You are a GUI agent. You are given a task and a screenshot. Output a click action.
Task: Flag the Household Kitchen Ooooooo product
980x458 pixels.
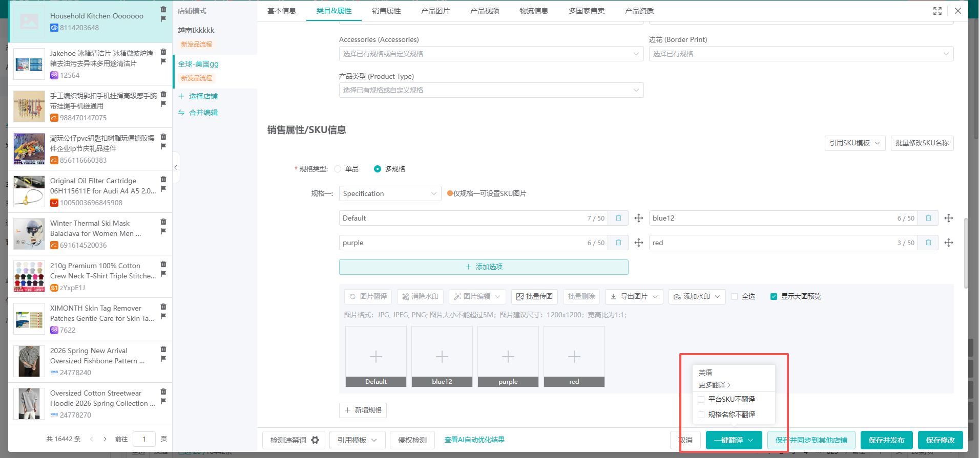coord(163,19)
